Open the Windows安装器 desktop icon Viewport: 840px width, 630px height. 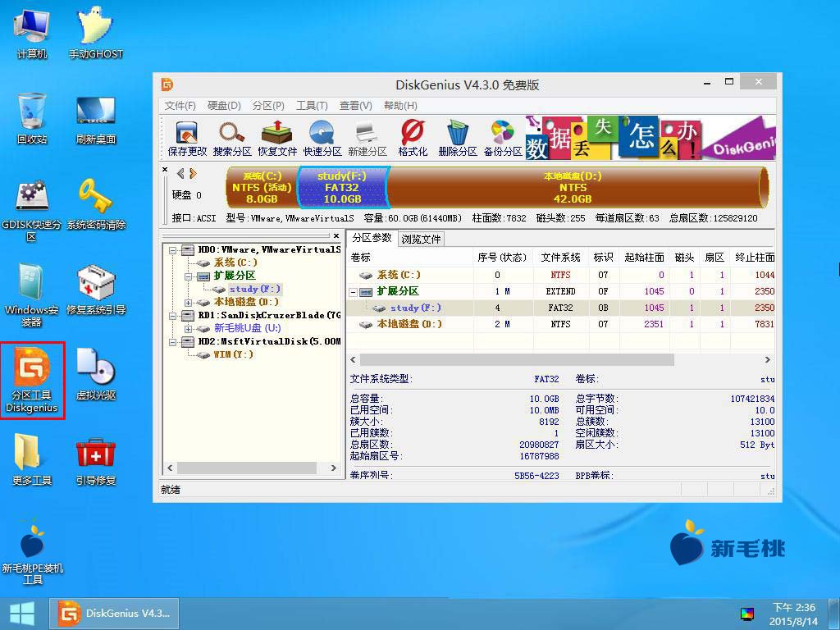click(x=32, y=294)
